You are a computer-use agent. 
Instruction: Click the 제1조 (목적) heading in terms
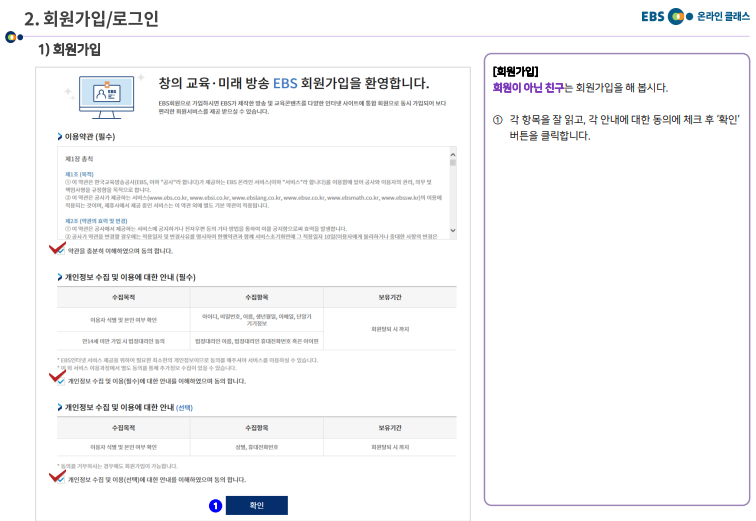coord(79,174)
